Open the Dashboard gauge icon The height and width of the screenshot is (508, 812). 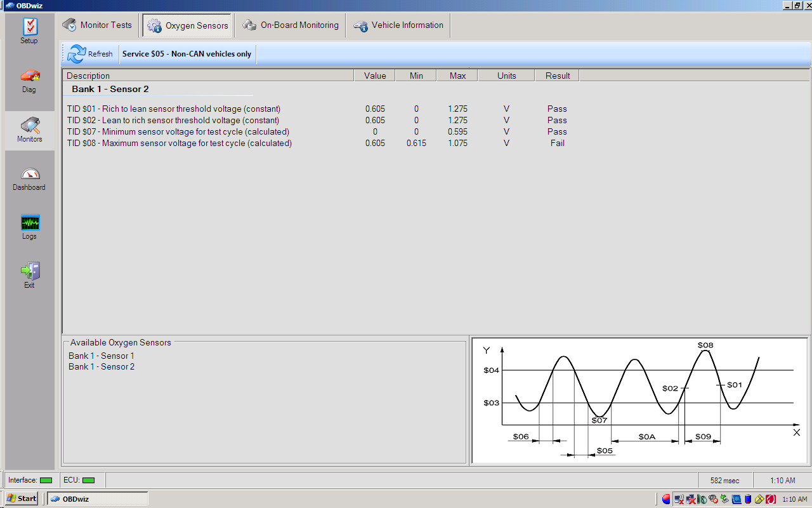click(29, 174)
